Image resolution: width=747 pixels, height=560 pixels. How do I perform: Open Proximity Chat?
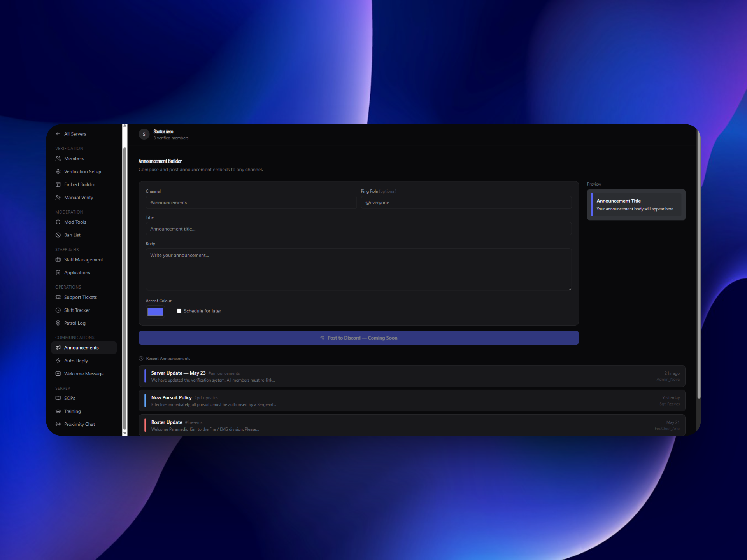tap(84, 424)
